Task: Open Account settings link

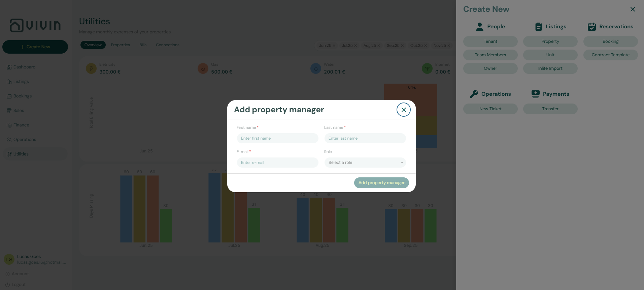Action: (x=20, y=274)
